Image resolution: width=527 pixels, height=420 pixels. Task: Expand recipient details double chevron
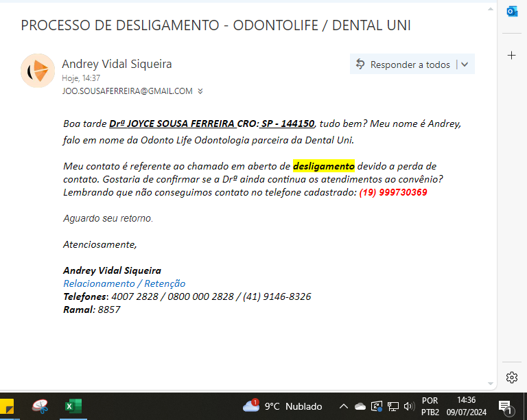pyautogui.click(x=200, y=91)
